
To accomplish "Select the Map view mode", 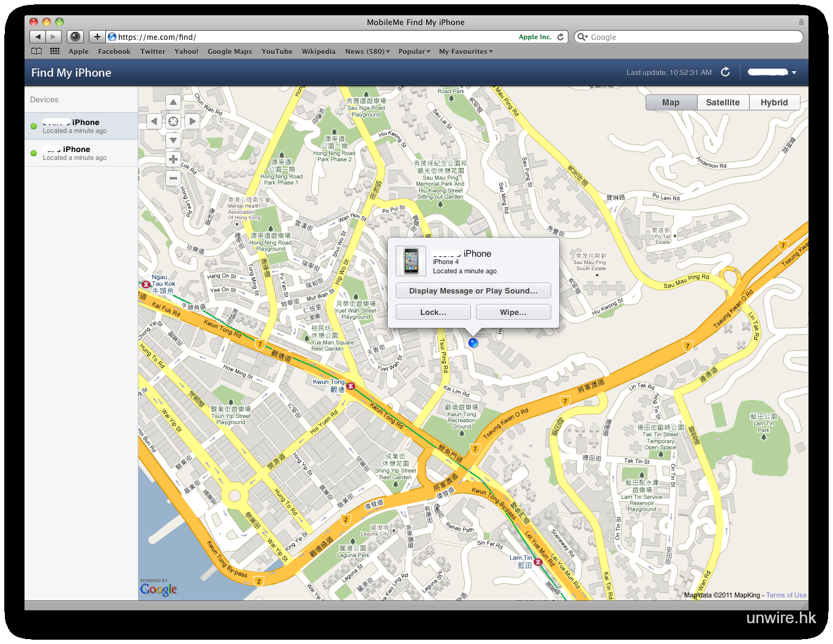I will [671, 102].
